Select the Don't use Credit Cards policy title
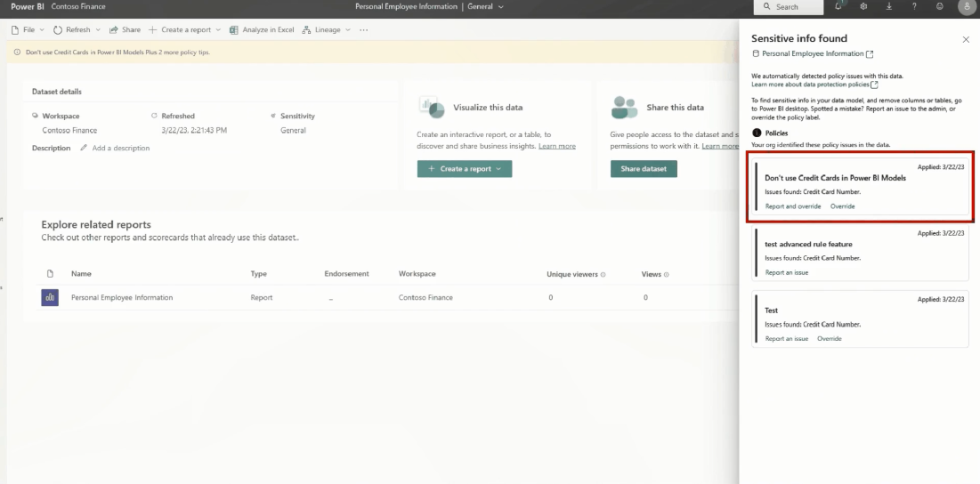980x484 pixels. click(x=835, y=178)
